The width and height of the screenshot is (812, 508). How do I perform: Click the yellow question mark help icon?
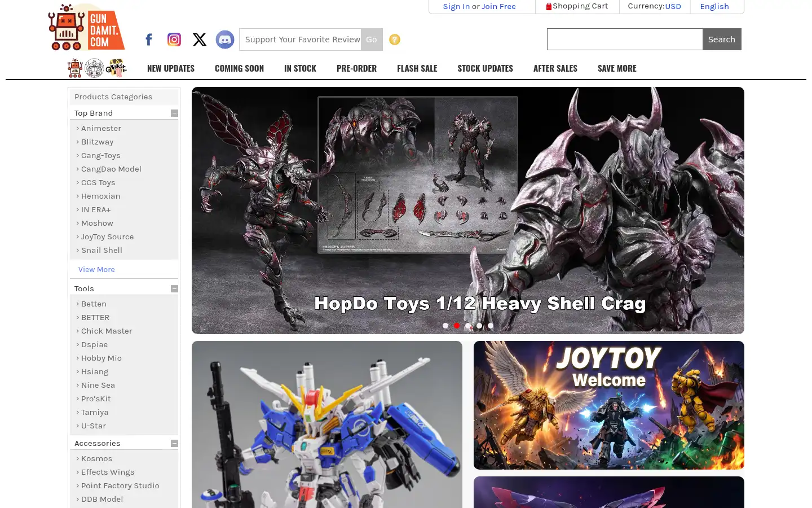click(395, 40)
